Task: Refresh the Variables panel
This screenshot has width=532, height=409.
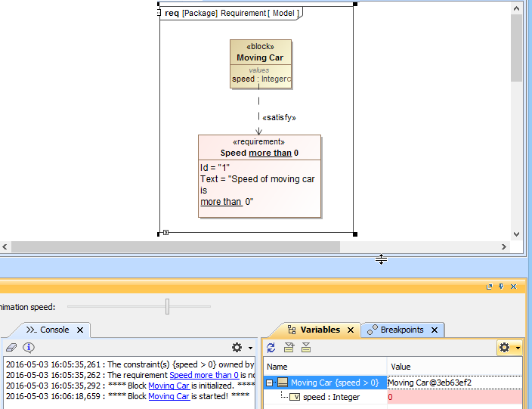Action: (x=271, y=347)
